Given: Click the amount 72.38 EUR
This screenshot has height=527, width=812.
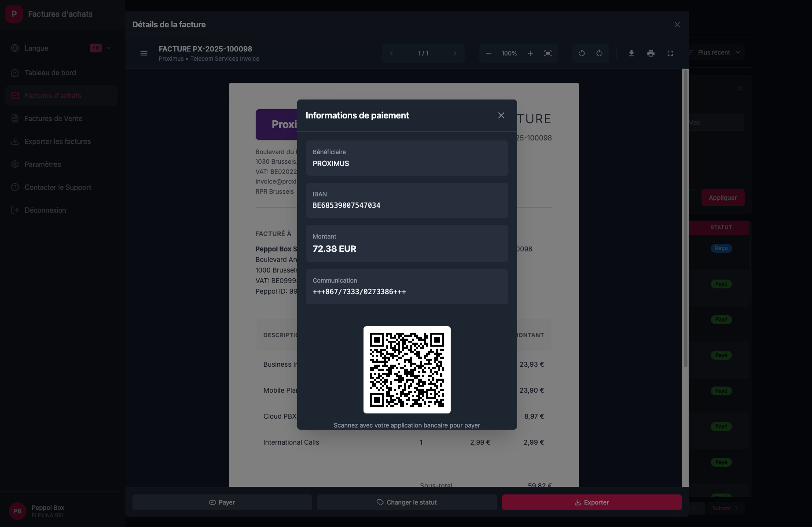Looking at the screenshot, I should point(334,249).
